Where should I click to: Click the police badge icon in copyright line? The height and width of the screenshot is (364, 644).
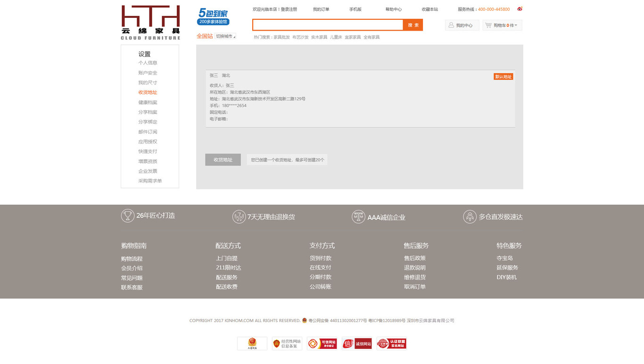[x=305, y=320]
